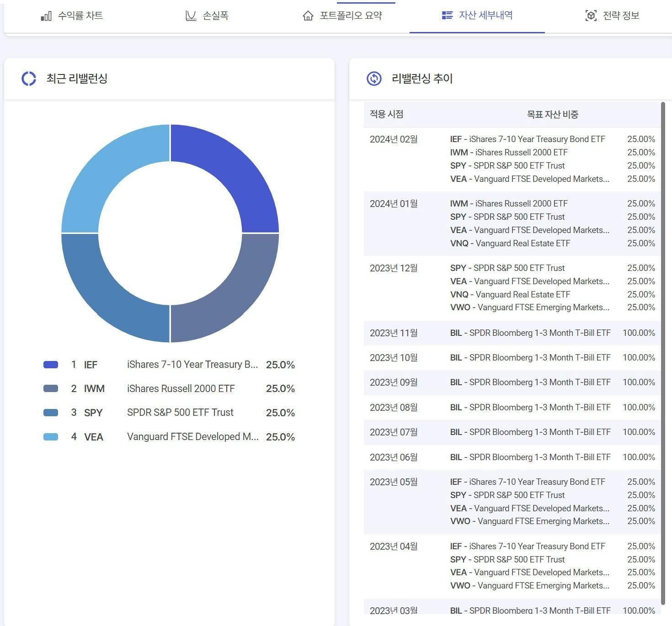The height and width of the screenshot is (626, 672).
Task: Select the 2023년 12월 date cell
Action: 394,268
